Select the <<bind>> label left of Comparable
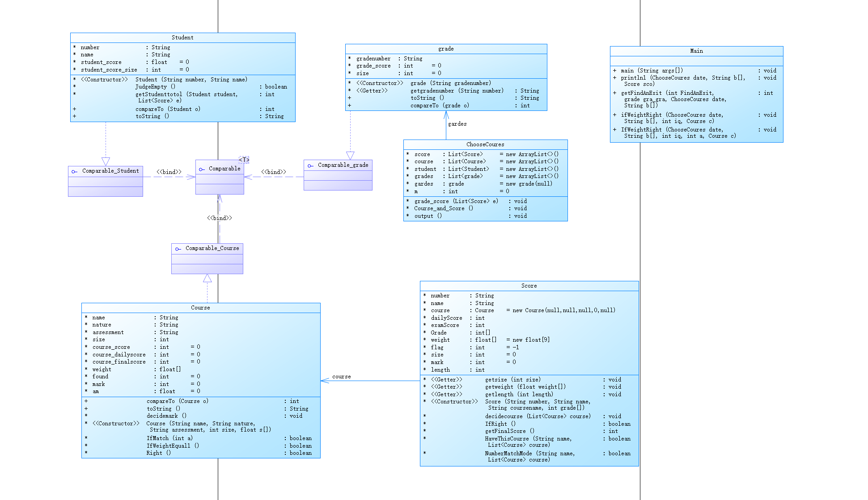868x500 pixels. [169, 172]
